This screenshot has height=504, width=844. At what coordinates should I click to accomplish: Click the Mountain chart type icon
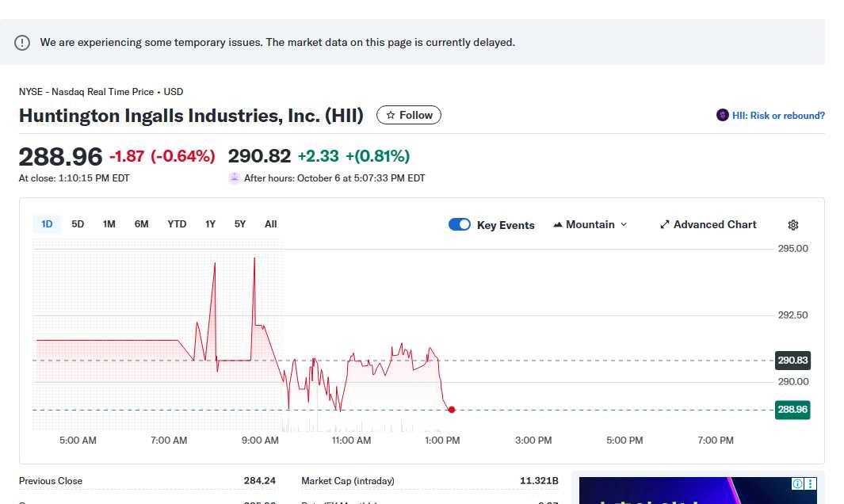point(559,224)
